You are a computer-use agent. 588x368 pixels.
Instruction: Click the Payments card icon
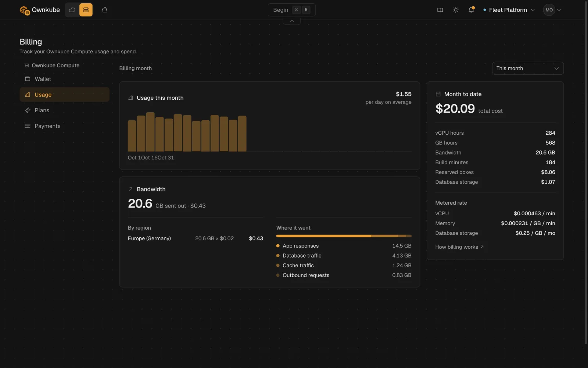coord(28,126)
